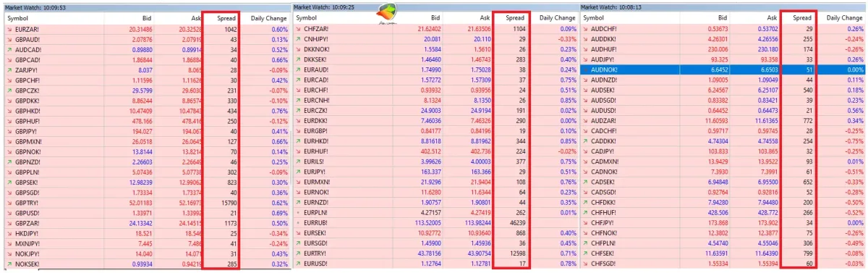This screenshot has width=868, height=273.
Task: Click the 0.69% daily change of GBPUSD!
Action: click(280, 214)
